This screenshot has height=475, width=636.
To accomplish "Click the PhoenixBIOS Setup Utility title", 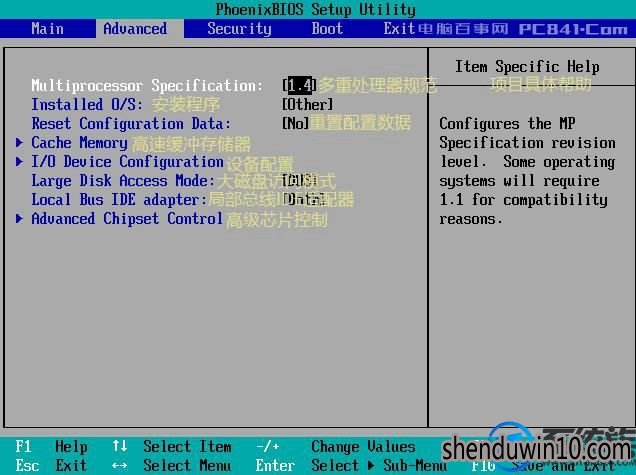I will coord(315,9).
